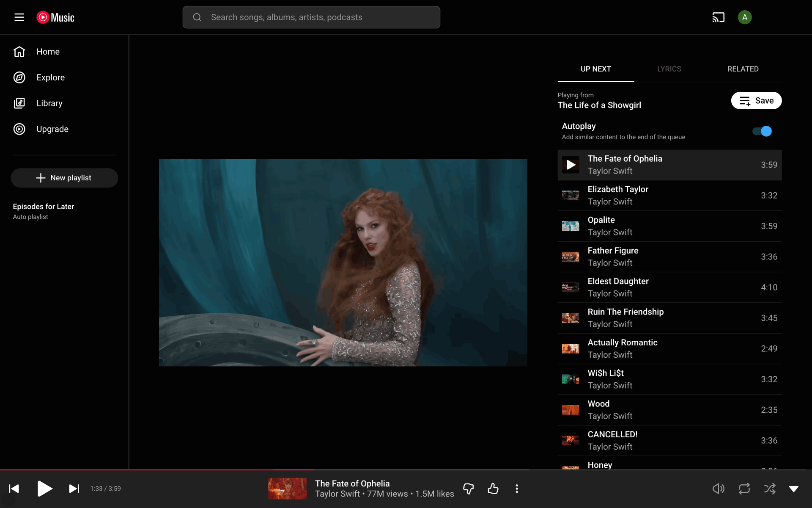The height and width of the screenshot is (508, 812).
Task: Play Elizabeth Taylor from queue
Action: pos(669,196)
